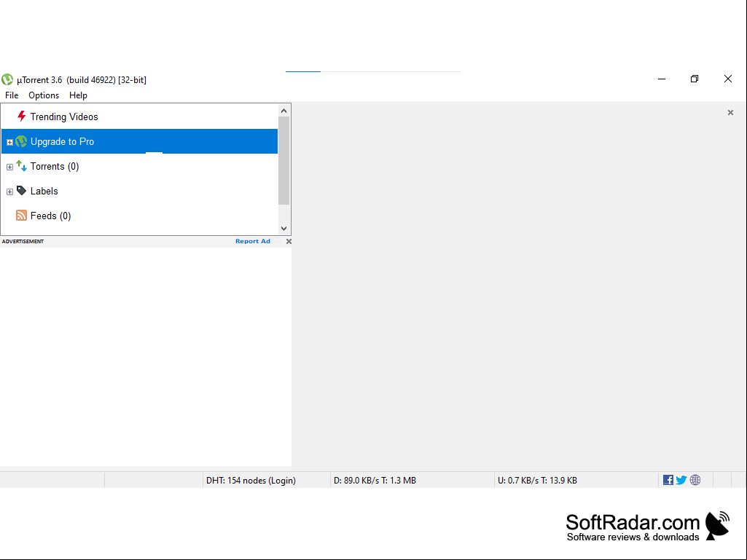
Task: Open the Facebook icon in the status bar
Action: [668, 480]
